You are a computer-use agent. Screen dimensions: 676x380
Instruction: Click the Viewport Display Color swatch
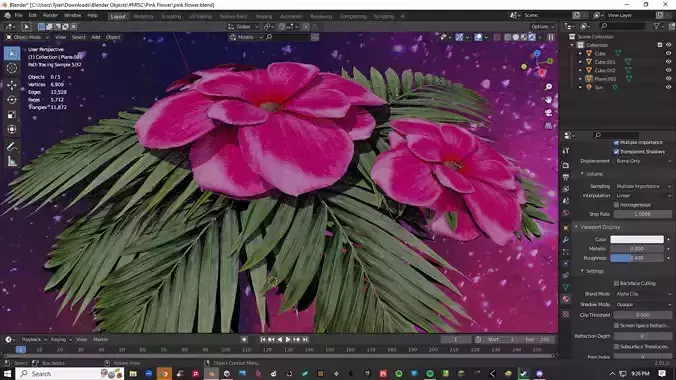[637, 239]
